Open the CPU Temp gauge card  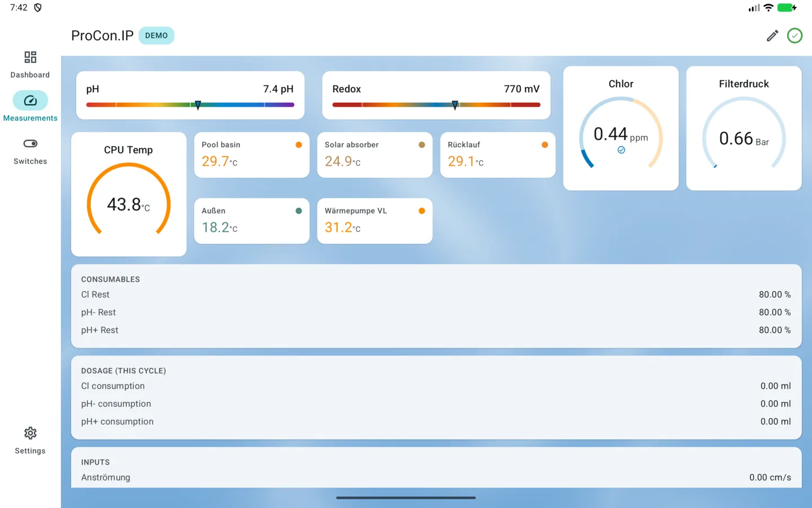click(129, 194)
